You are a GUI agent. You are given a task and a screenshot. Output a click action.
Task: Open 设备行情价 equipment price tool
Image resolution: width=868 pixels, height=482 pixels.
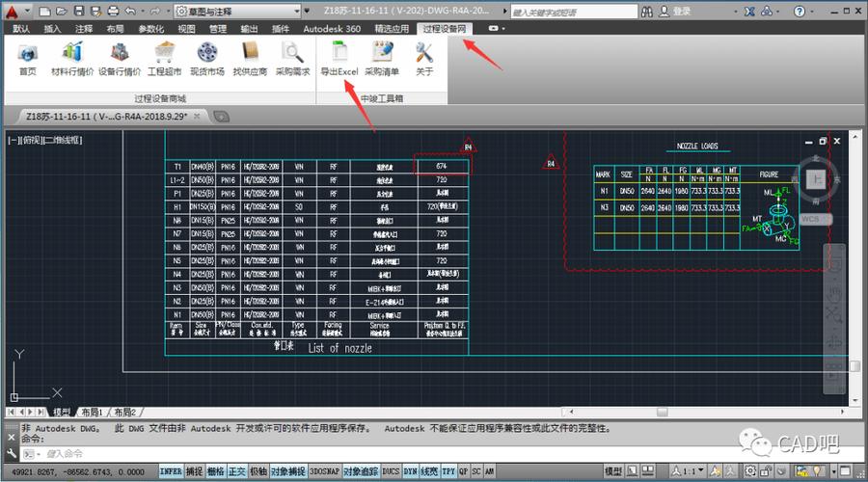pos(119,61)
